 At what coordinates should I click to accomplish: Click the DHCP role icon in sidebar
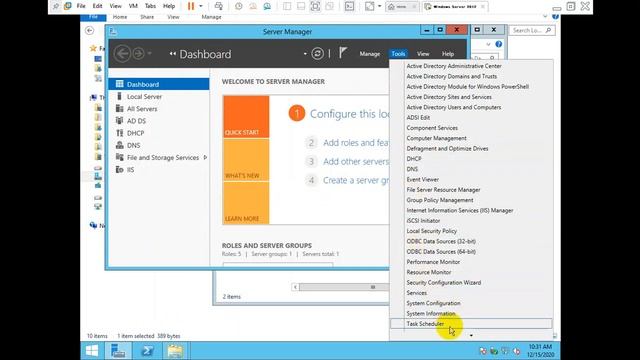[x=120, y=133]
